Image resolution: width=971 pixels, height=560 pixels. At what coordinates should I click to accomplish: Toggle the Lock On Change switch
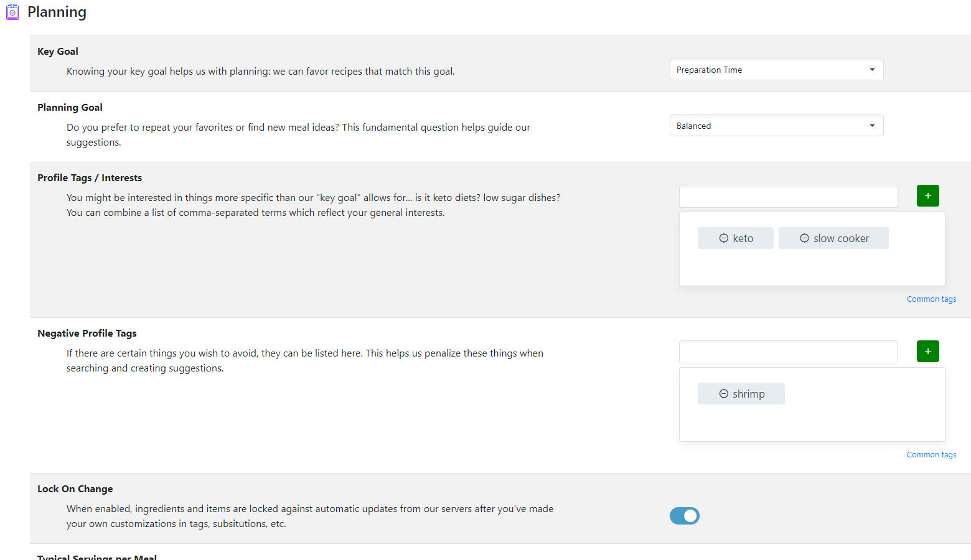(x=684, y=516)
